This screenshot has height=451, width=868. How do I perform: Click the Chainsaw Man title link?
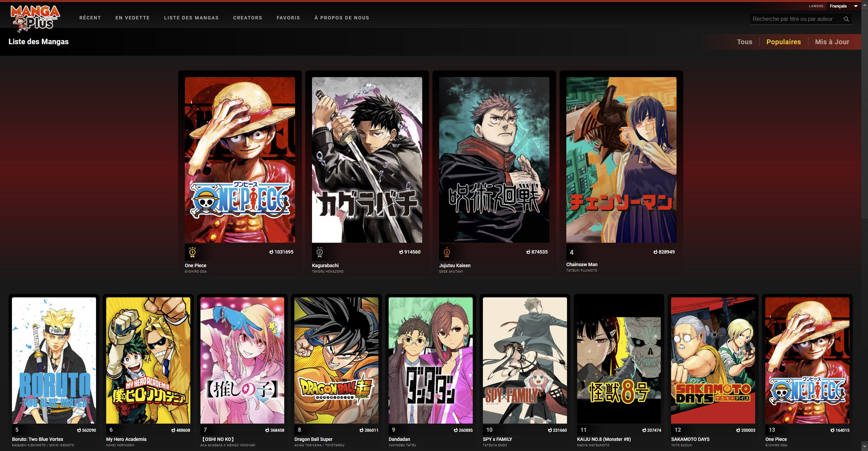(582, 265)
